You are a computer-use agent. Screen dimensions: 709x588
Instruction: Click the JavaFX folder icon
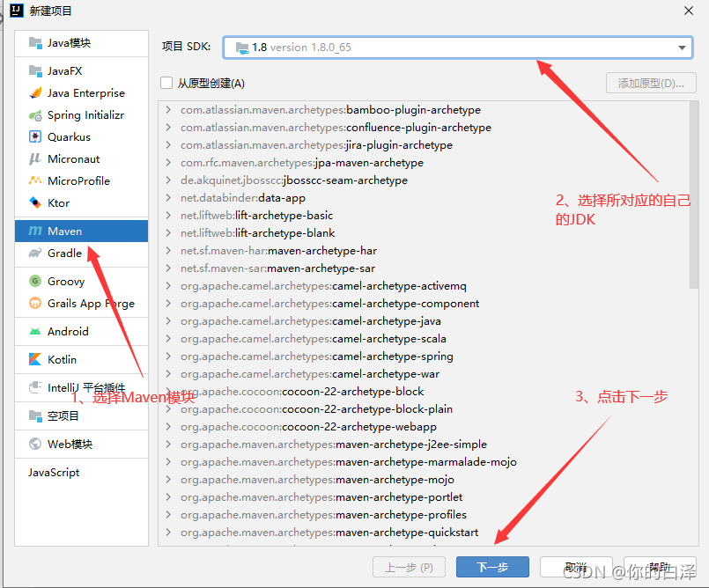click(35, 70)
